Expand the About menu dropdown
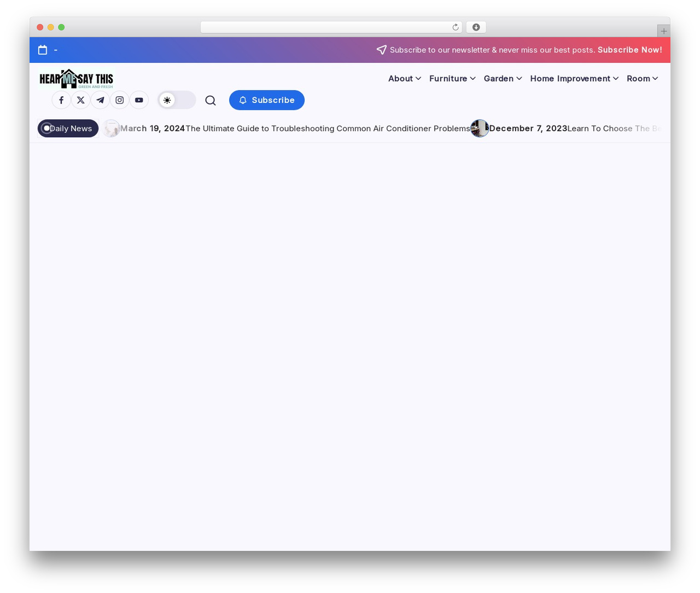The image size is (700, 593). coord(405,78)
